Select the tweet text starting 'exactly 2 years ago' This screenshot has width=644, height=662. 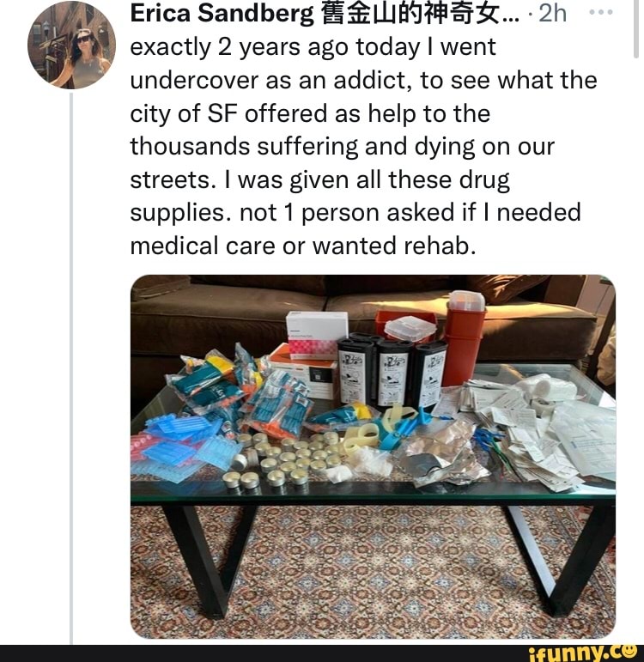(363, 146)
